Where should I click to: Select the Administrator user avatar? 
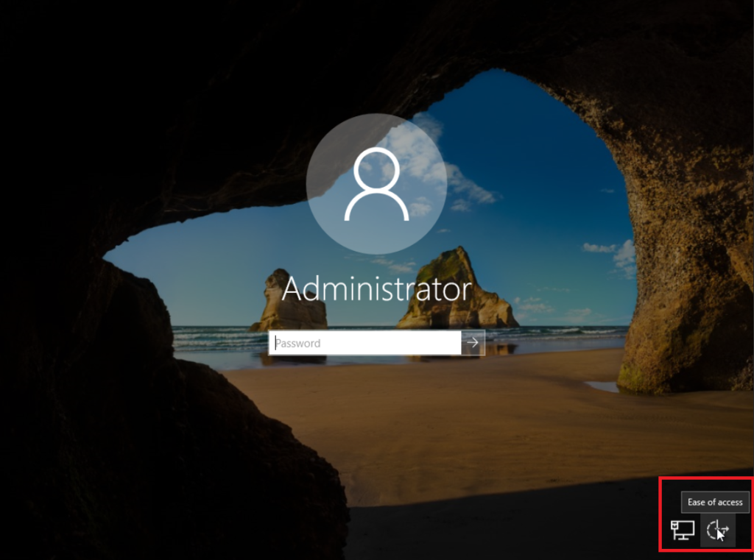[x=376, y=184]
